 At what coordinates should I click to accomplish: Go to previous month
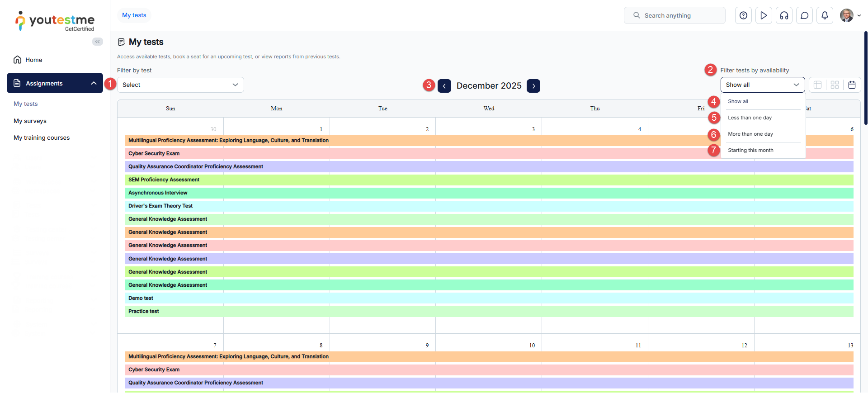click(444, 86)
